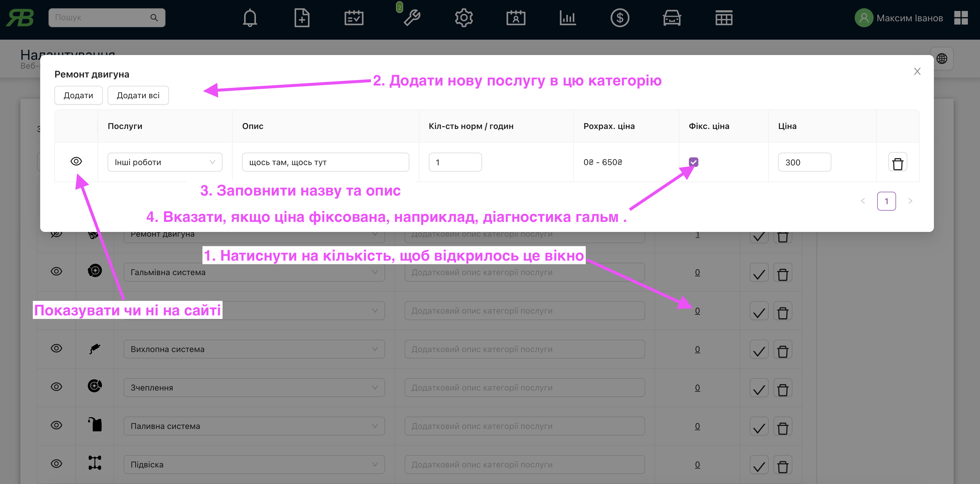Open the Паливна система category dropdown
The width and height of the screenshot is (980, 484).
pos(254,426)
